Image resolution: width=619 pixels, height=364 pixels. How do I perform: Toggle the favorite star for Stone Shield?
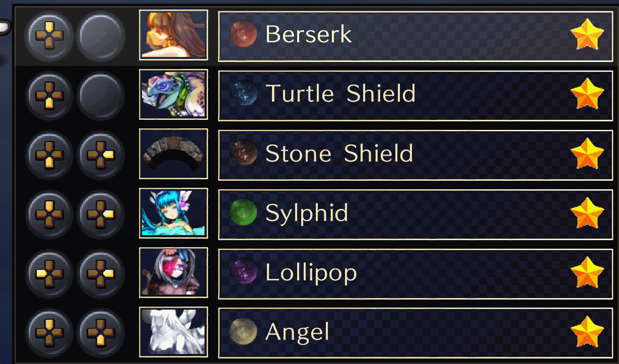point(587,154)
